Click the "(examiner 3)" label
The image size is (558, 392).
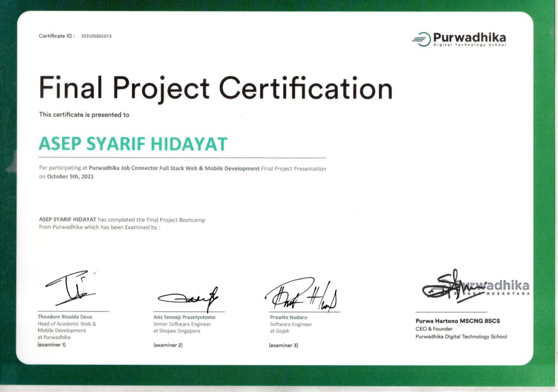[x=283, y=345]
